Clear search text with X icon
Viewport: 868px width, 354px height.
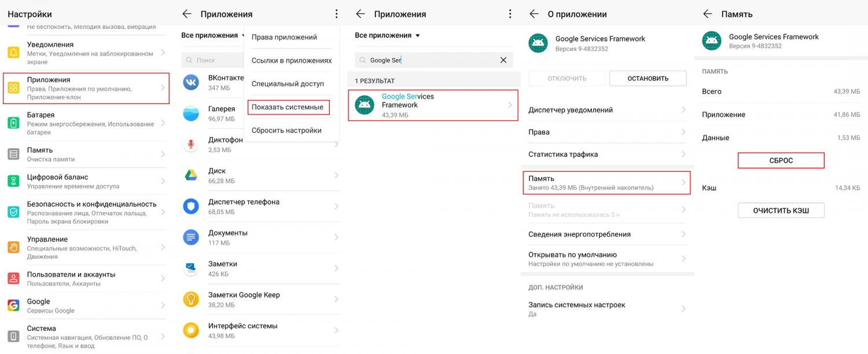coord(503,60)
